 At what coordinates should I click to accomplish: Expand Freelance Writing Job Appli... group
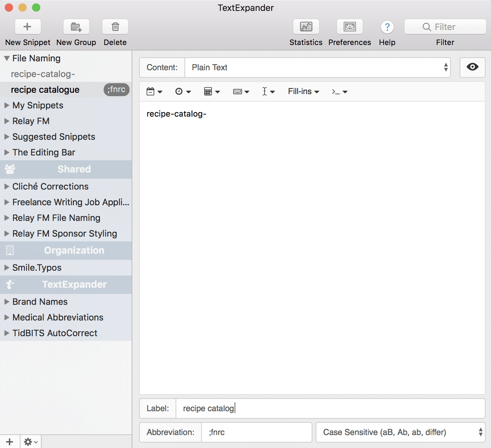coord(6,202)
